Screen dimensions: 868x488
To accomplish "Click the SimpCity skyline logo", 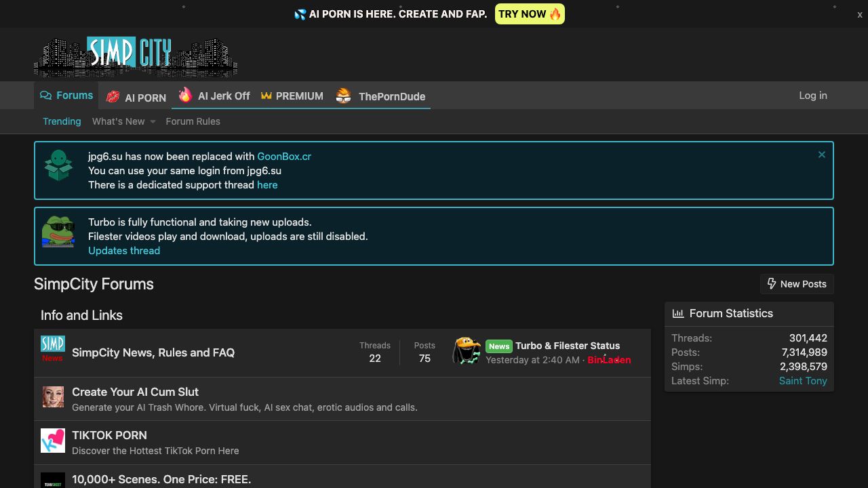I will 136,57.
